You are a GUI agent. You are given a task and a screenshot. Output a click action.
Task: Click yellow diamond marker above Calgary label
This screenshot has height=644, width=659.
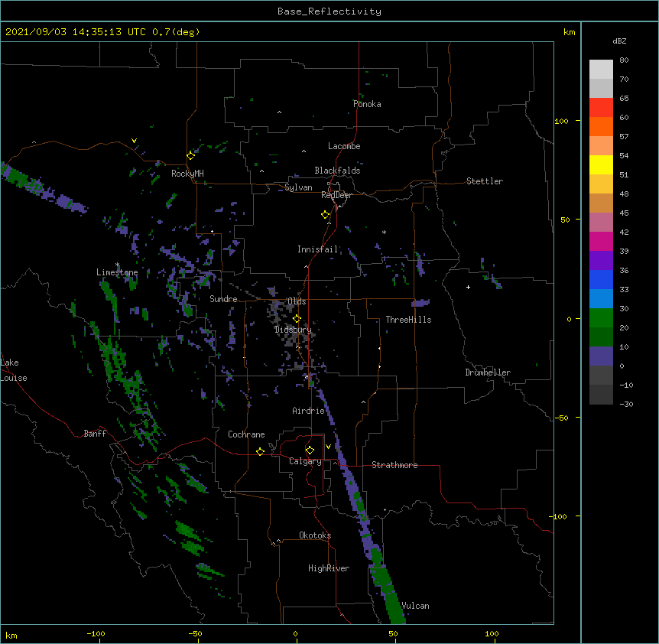click(x=310, y=450)
